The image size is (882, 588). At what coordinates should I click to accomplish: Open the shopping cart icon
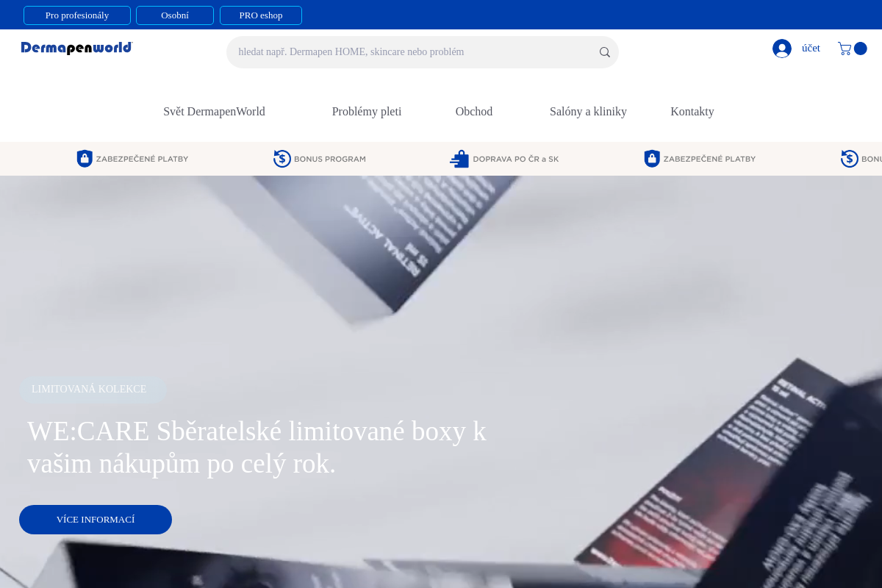tap(845, 49)
